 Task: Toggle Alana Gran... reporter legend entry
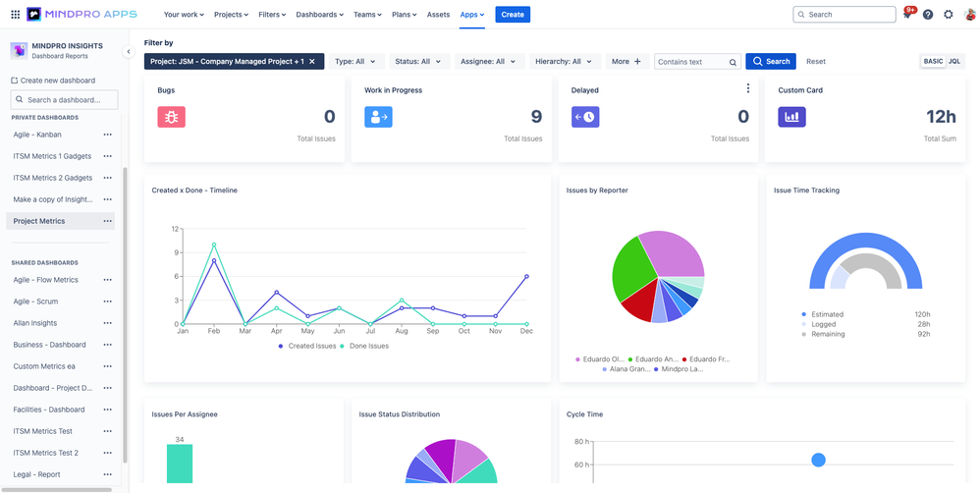click(626, 369)
